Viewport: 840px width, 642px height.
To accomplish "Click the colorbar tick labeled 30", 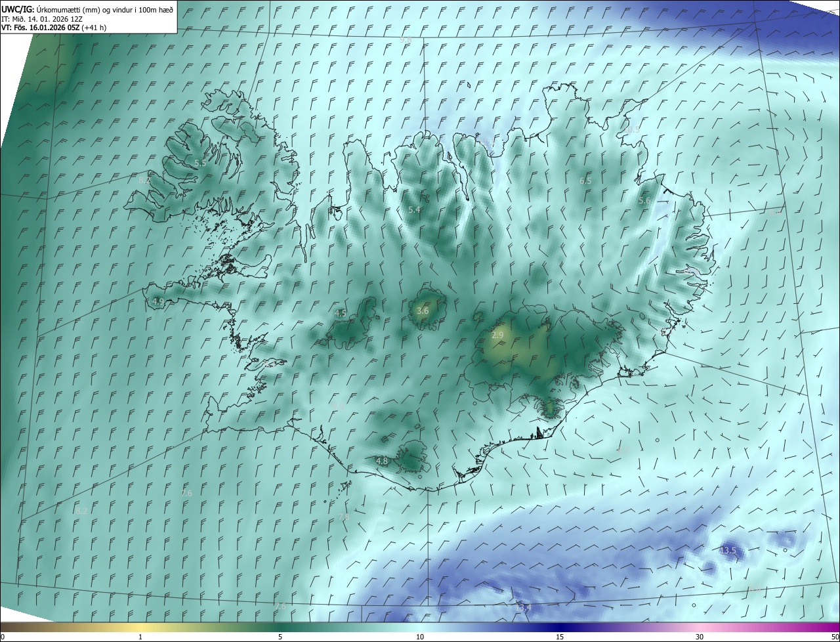I will click(x=700, y=637).
